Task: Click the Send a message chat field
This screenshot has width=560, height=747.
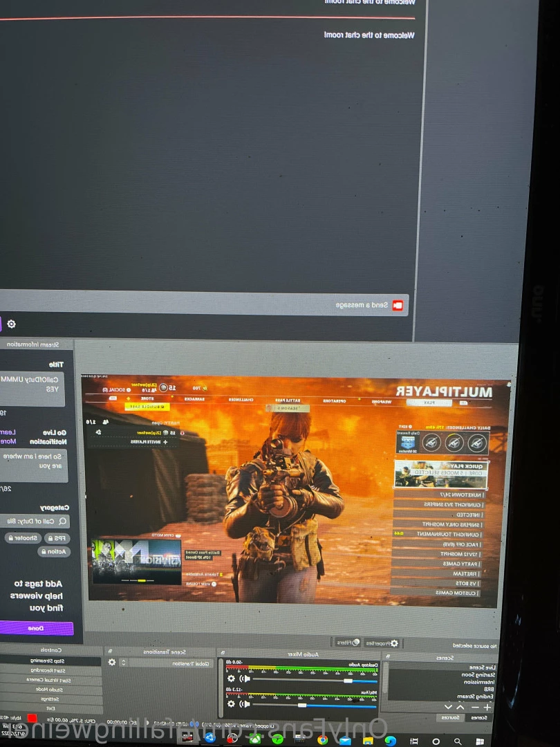Action: (204, 304)
